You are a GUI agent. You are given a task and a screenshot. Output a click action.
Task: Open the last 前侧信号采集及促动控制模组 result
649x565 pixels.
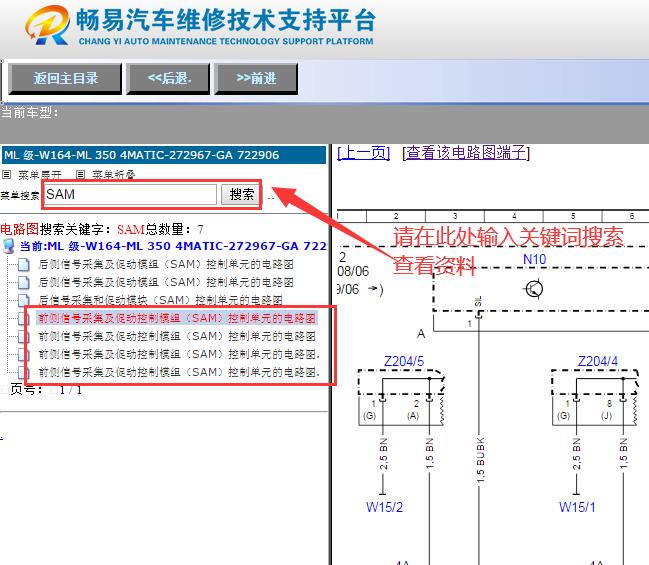coord(179,372)
